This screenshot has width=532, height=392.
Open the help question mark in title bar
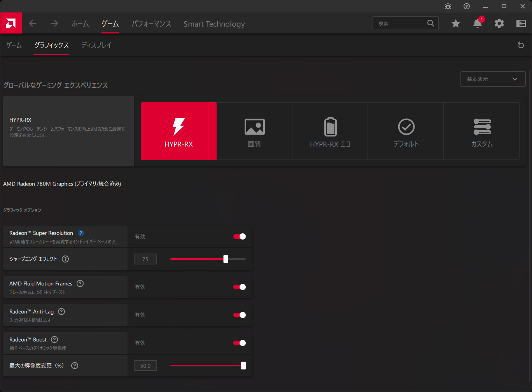467,6
